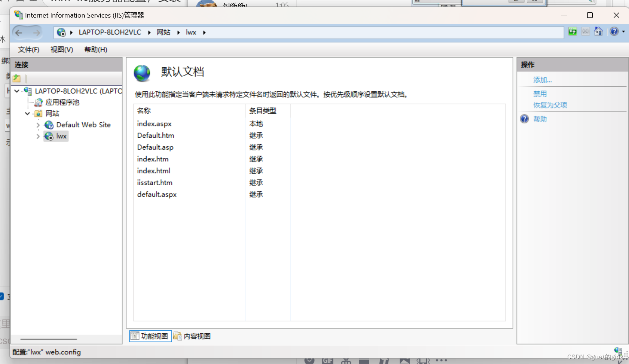The width and height of the screenshot is (629, 364).
Task: Open help via the question mark toolbar icon
Action: (x=614, y=31)
